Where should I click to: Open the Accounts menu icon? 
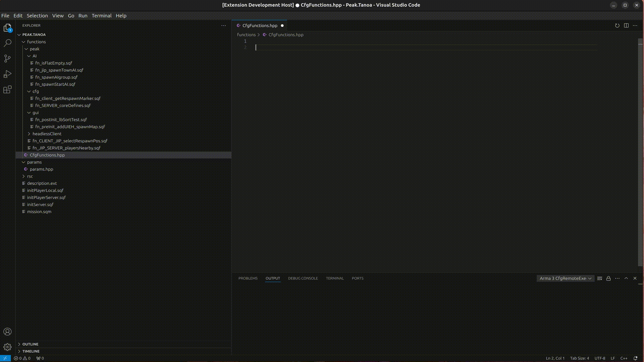(7, 332)
